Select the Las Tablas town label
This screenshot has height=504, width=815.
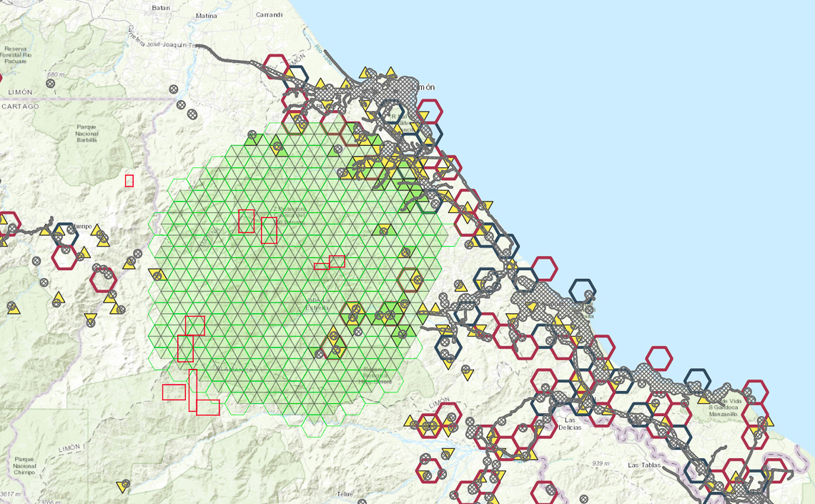click(x=643, y=465)
